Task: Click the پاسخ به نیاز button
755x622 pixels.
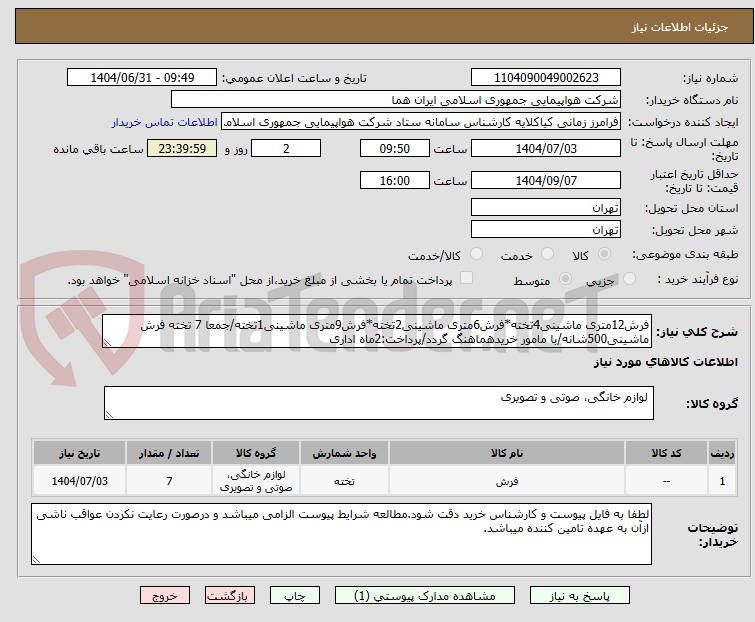Action: (x=579, y=596)
